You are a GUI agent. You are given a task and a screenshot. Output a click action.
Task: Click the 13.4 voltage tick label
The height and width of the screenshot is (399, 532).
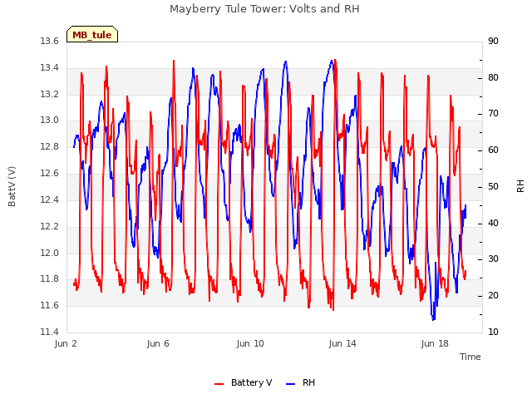coord(50,68)
